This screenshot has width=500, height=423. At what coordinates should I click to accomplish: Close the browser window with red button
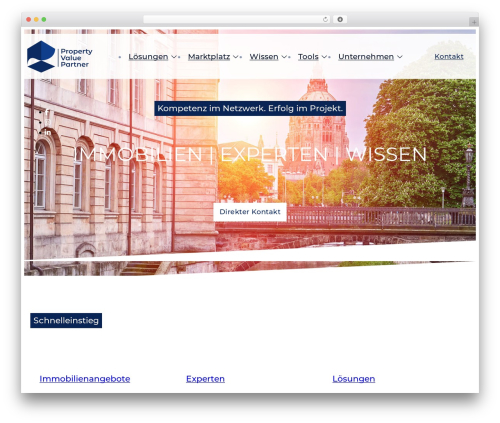(x=29, y=19)
